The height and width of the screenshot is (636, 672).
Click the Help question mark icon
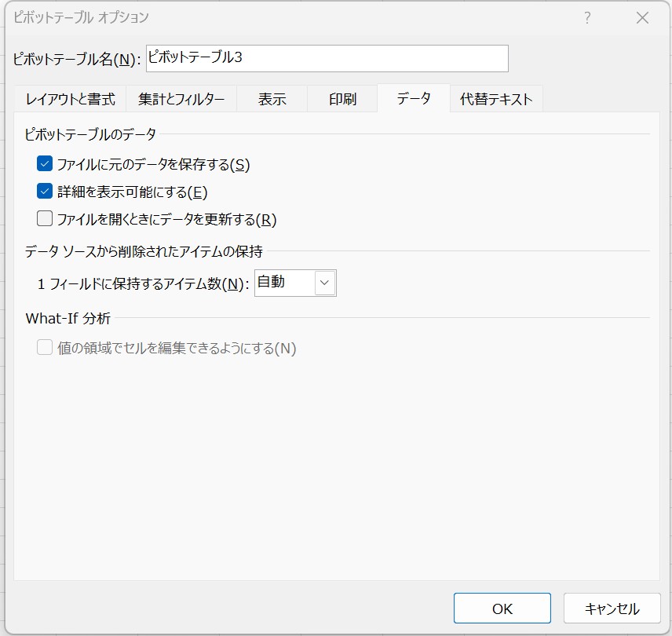tap(586, 18)
